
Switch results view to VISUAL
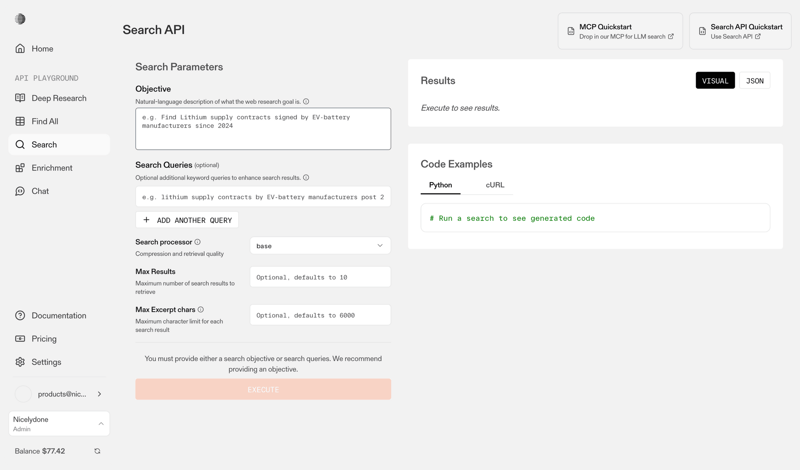pyautogui.click(x=715, y=81)
